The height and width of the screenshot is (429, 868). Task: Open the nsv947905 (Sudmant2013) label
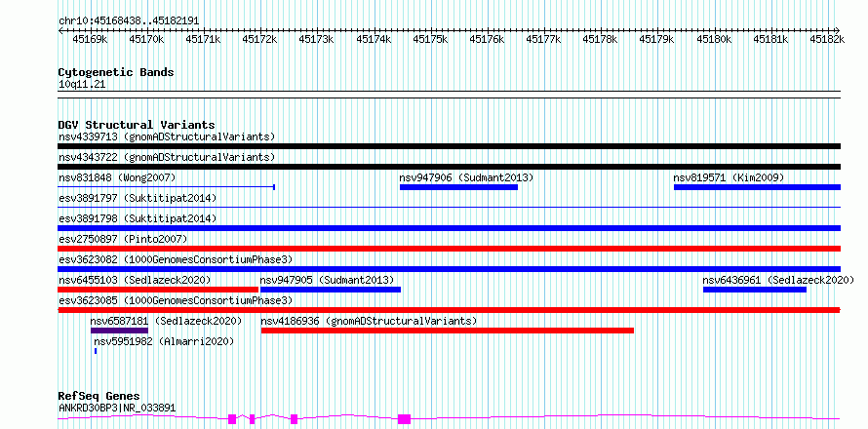point(327,280)
